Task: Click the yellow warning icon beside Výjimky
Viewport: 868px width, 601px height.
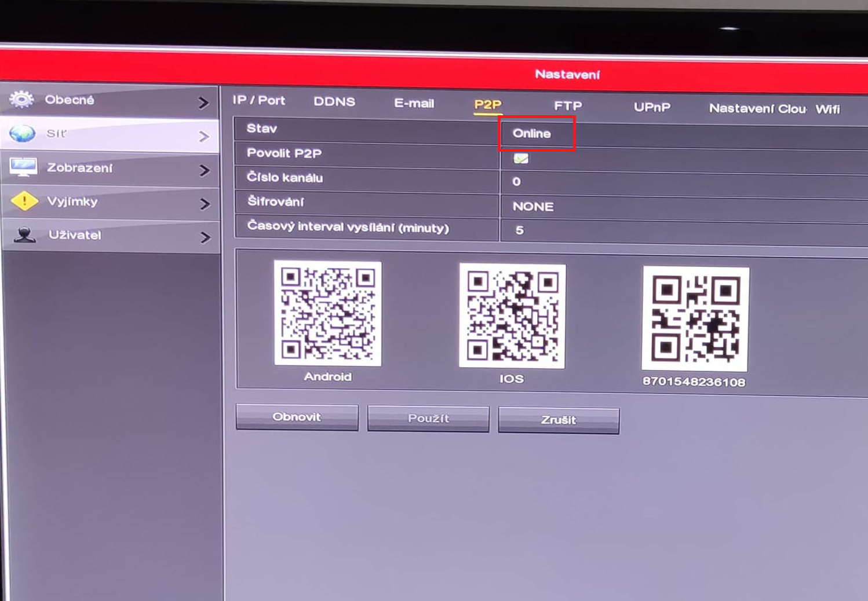Action: pyautogui.click(x=24, y=201)
